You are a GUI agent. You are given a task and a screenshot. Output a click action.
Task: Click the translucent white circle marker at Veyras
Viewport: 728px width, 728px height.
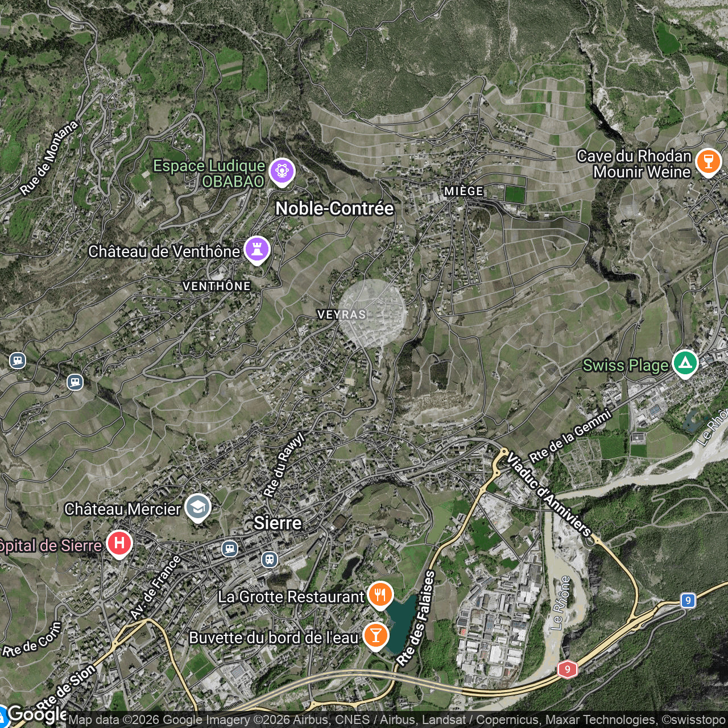tap(372, 313)
